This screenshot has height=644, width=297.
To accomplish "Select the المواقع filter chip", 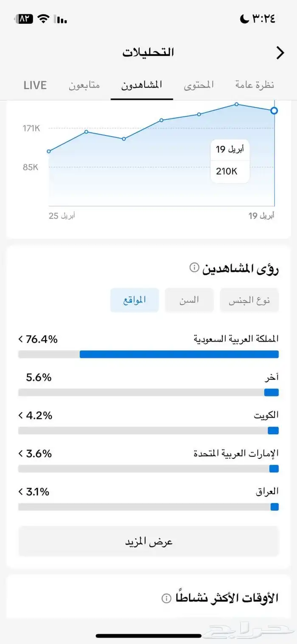I will [134, 300].
